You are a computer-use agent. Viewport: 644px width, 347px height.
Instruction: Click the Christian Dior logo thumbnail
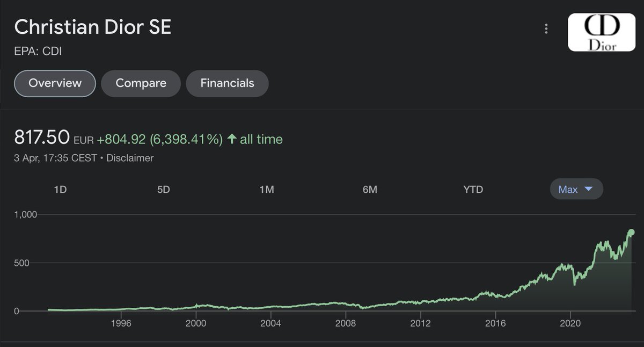pyautogui.click(x=601, y=31)
